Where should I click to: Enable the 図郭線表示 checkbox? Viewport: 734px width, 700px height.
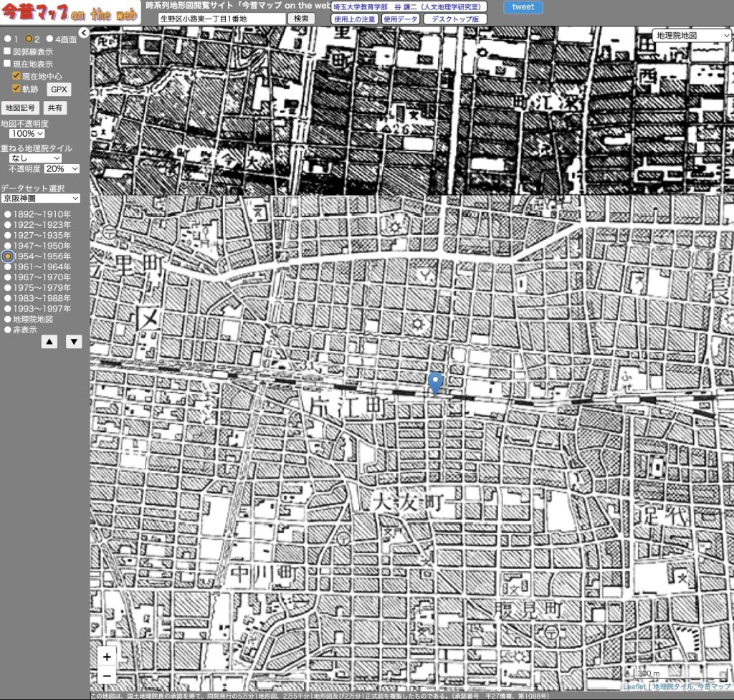point(7,52)
